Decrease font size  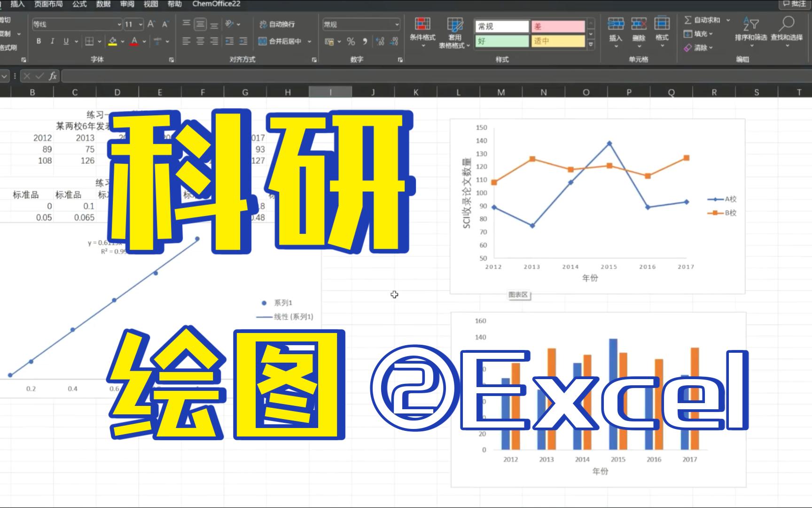point(165,24)
